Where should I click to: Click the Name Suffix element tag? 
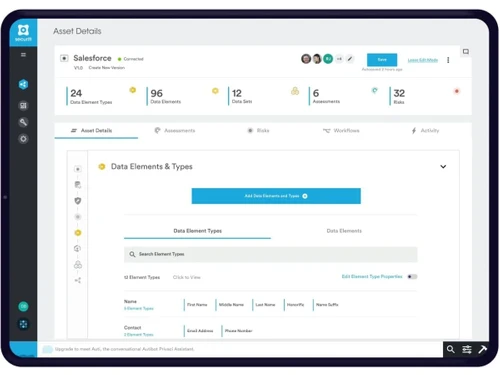coord(327,305)
